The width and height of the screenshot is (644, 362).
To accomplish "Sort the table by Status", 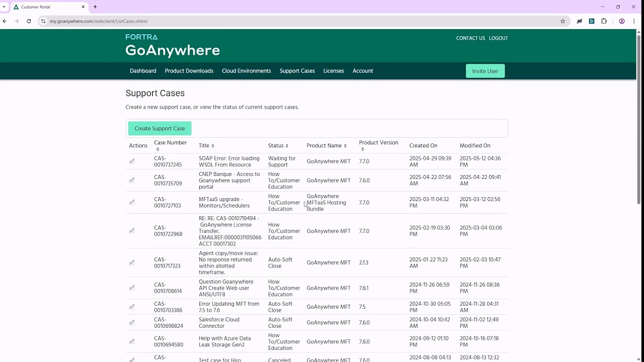I will (x=287, y=146).
